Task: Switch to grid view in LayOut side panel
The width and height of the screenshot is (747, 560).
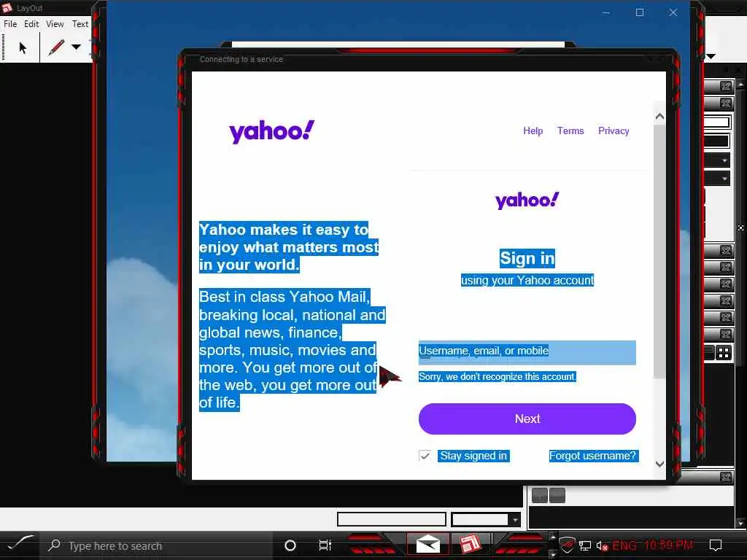Action: (724, 353)
